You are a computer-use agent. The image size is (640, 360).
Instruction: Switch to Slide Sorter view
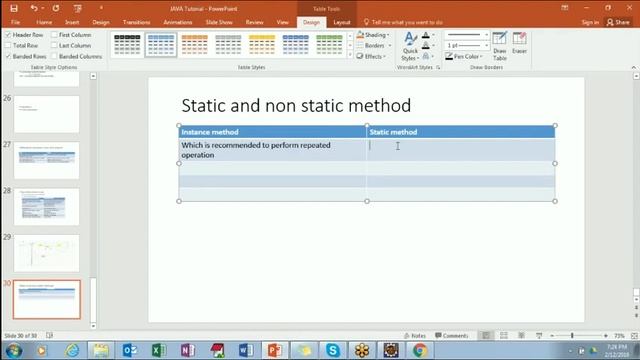504,336
